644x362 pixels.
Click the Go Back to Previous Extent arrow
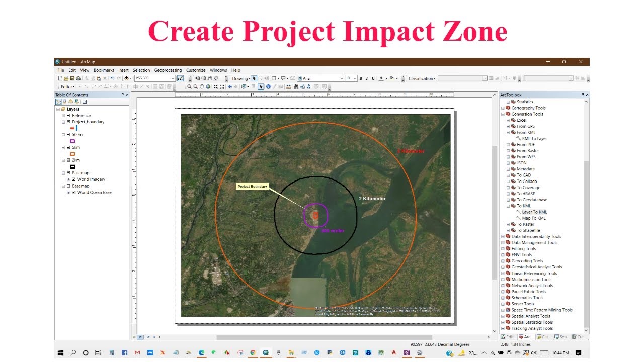click(x=230, y=86)
